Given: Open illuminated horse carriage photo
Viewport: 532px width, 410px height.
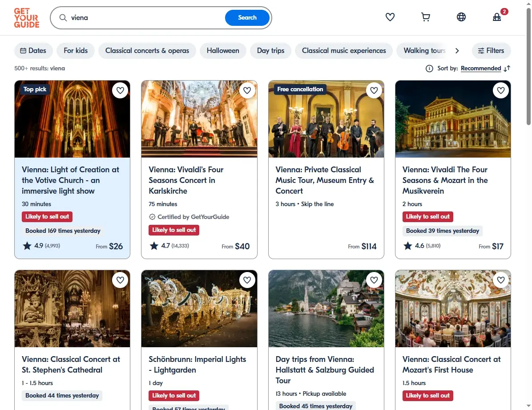Looking at the screenshot, I should (199, 309).
